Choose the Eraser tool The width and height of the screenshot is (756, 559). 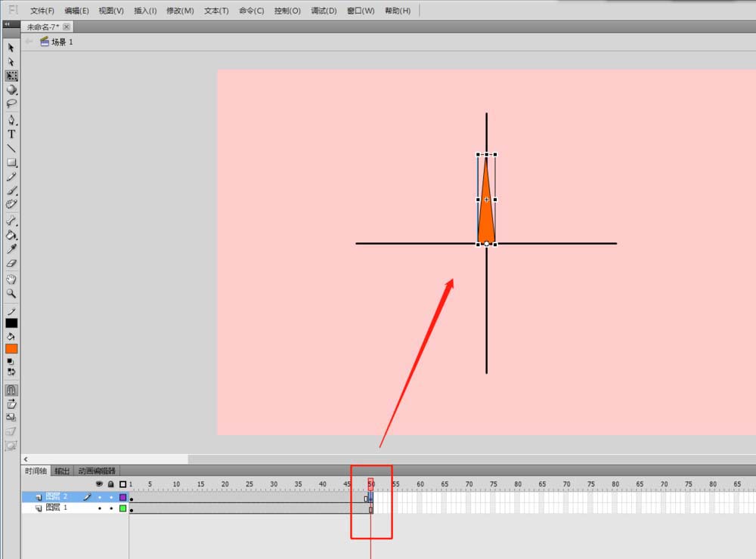coord(11,264)
